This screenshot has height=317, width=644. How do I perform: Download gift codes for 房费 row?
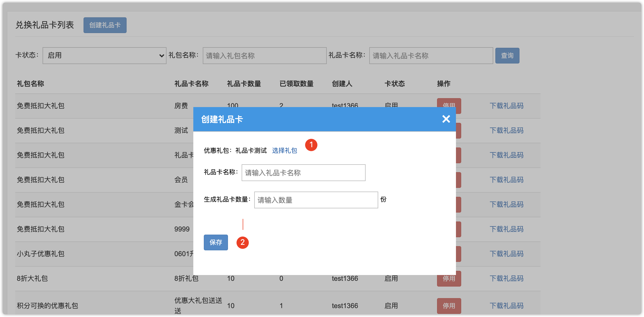[x=506, y=106]
